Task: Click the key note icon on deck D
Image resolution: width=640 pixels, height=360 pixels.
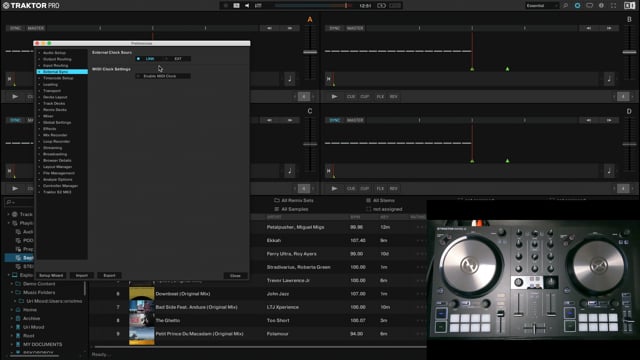Action: click(609, 171)
